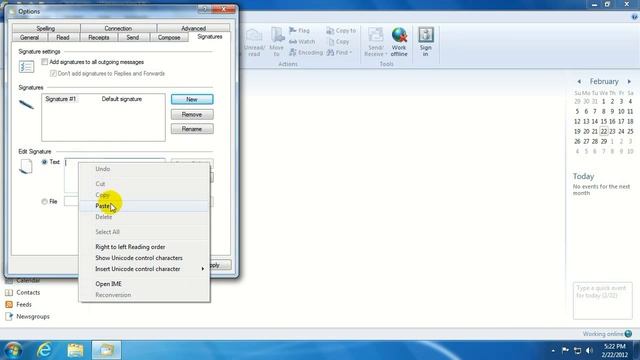
Task: Show hidden tray icons arrow
Action: 553,351
